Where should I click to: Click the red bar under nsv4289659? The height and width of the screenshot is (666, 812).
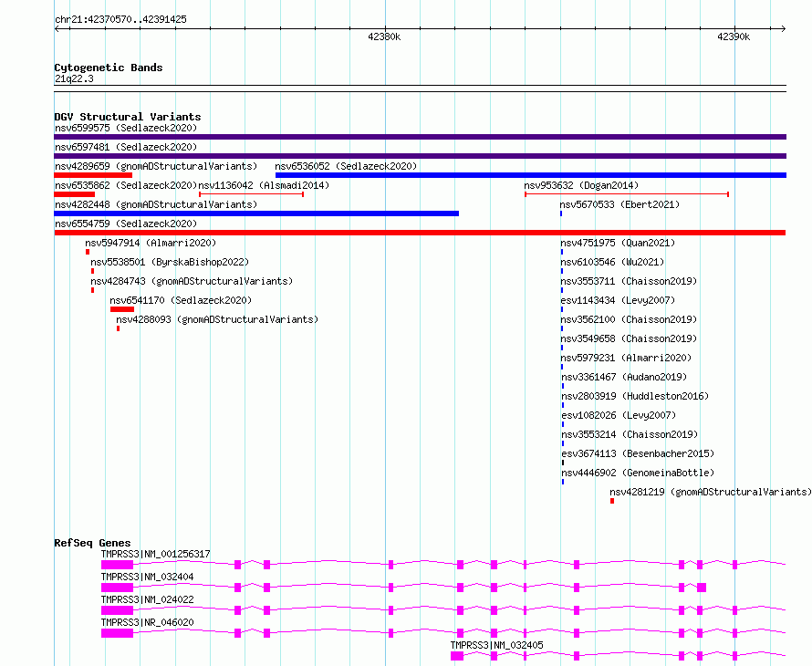(x=93, y=175)
